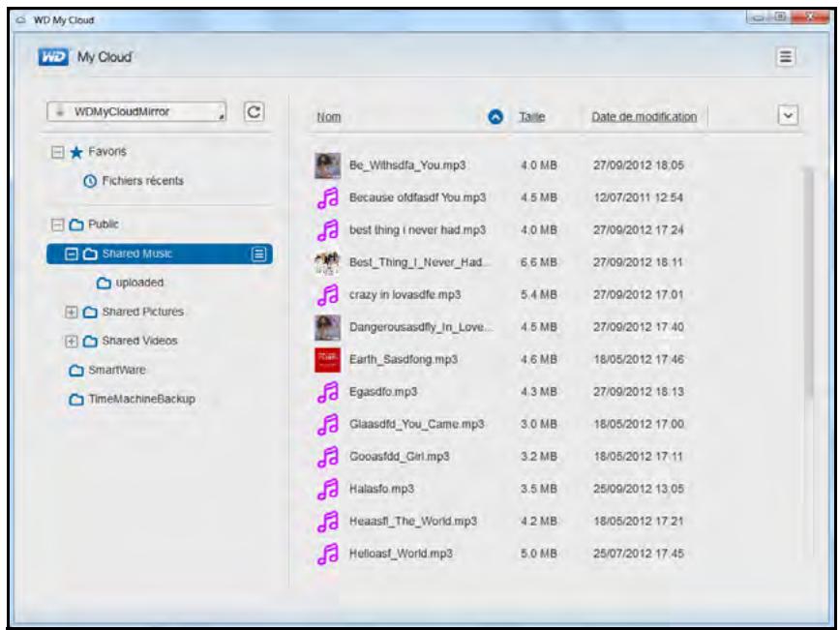Sort files by Nom column

coord(328,117)
